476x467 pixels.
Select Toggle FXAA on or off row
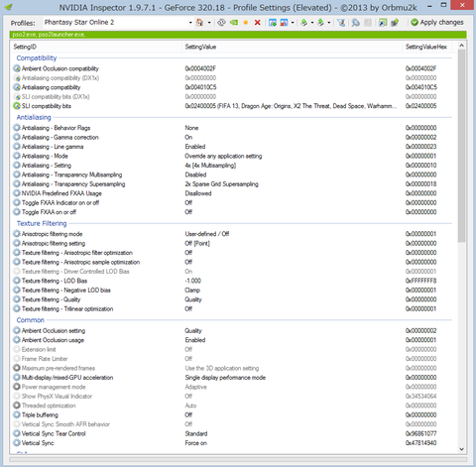pos(233,212)
